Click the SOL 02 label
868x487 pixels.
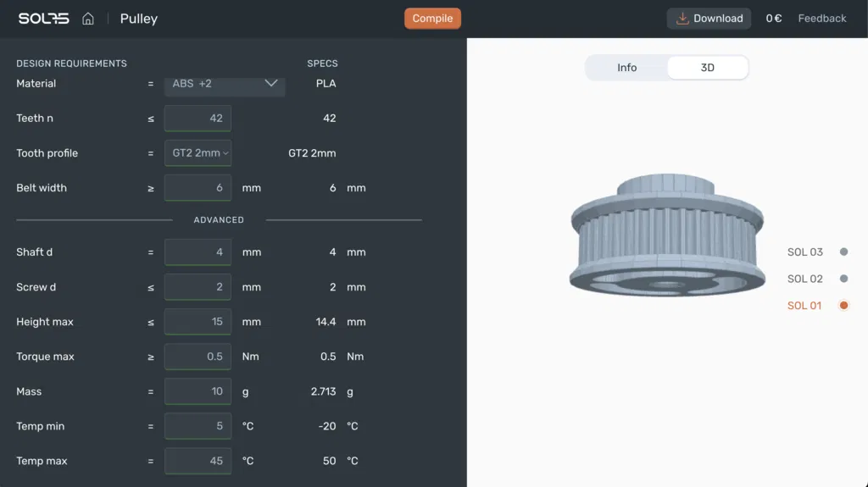pyautogui.click(x=805, y=279)
